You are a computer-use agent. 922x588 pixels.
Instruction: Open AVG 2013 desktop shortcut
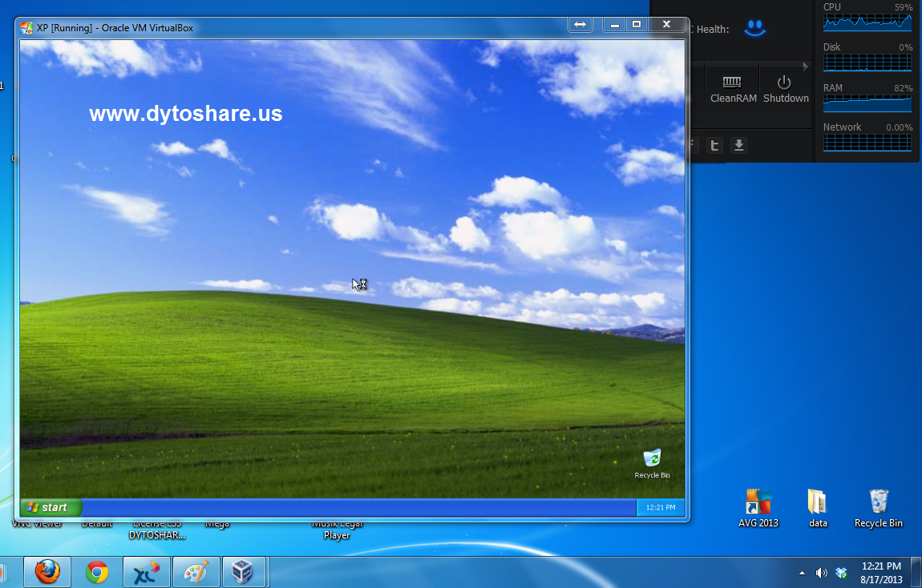pos(758,509)
